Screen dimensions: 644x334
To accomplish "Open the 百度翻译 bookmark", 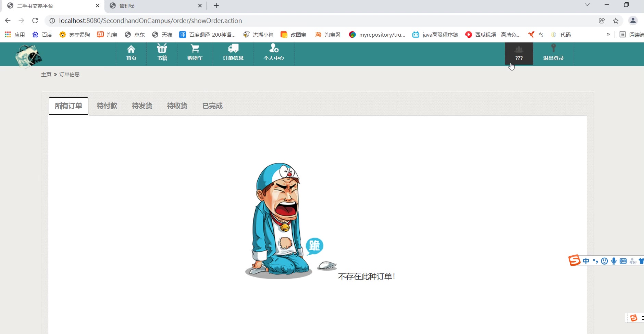I will 208,35.
